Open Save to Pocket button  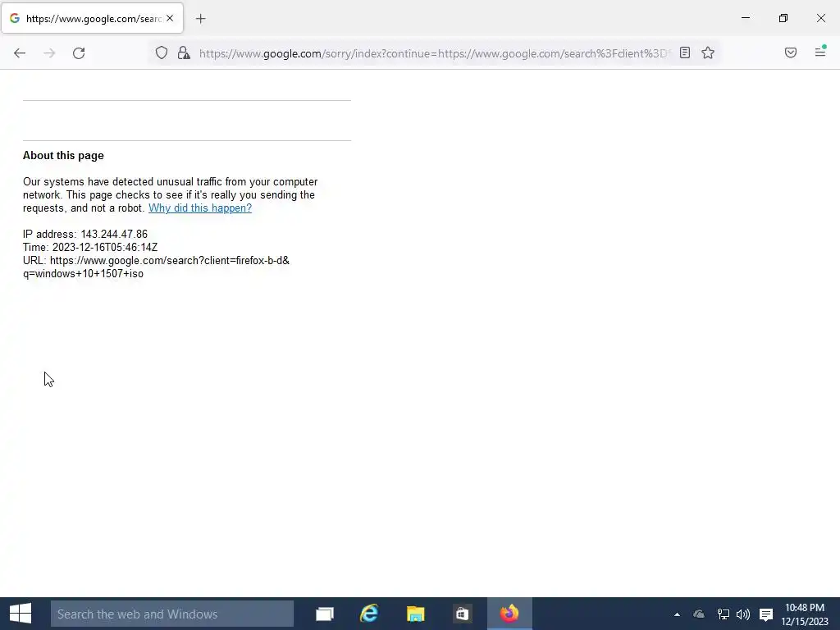coord(791,52)
